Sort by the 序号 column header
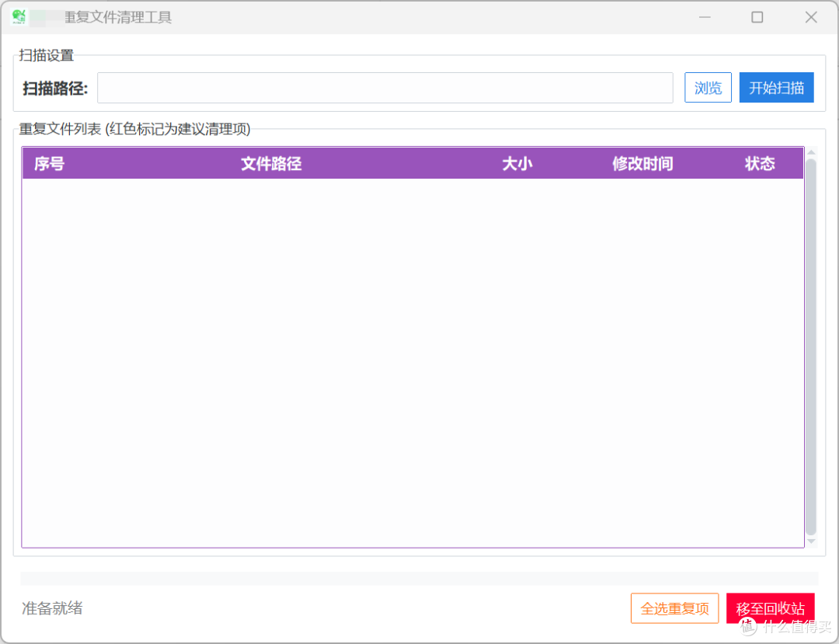The image size is (839, 644). [49, 163]
